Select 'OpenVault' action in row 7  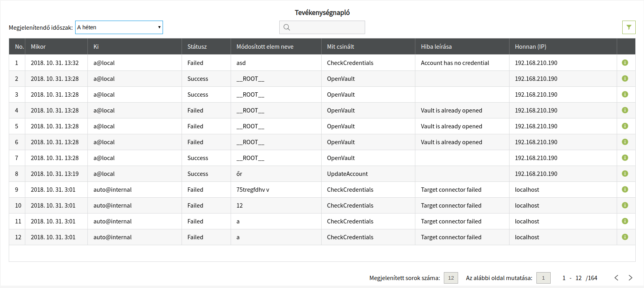point(341,158)
